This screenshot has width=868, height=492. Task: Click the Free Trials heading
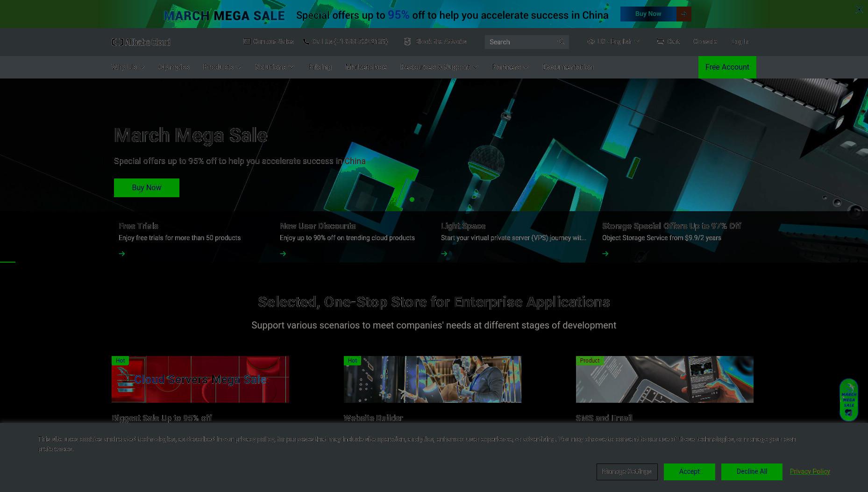coord(139,226)
